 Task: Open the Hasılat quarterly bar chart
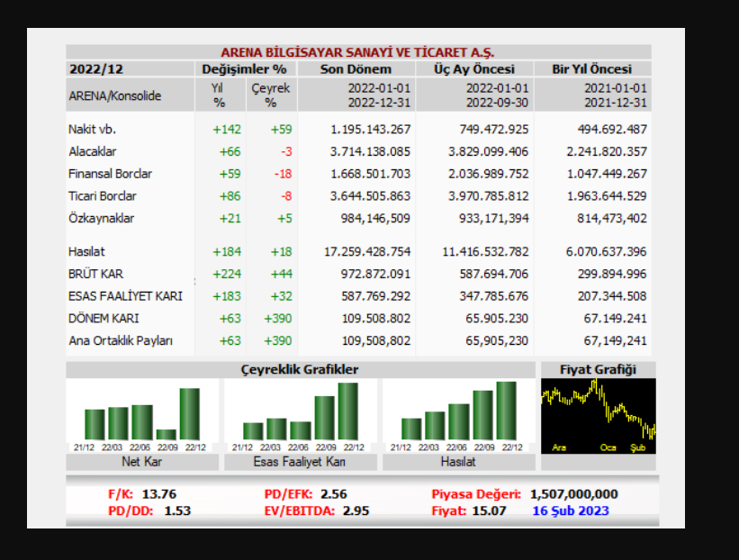(x=459, y=416)
